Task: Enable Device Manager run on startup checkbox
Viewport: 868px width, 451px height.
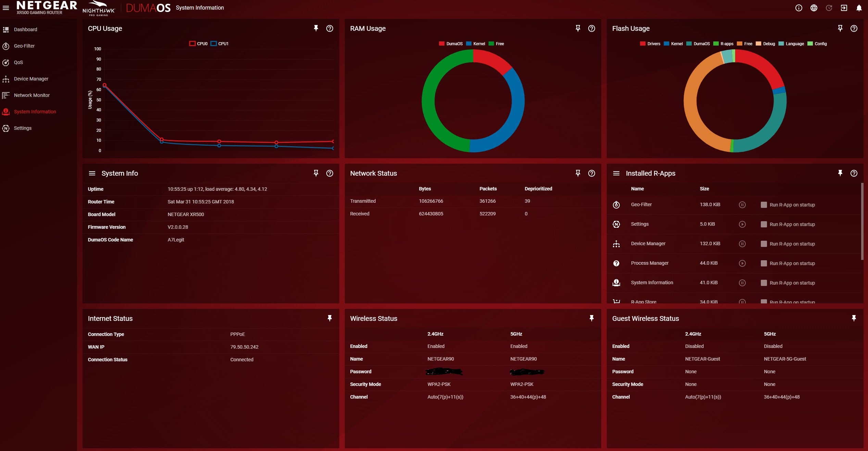Action: (x=764, y=244)
